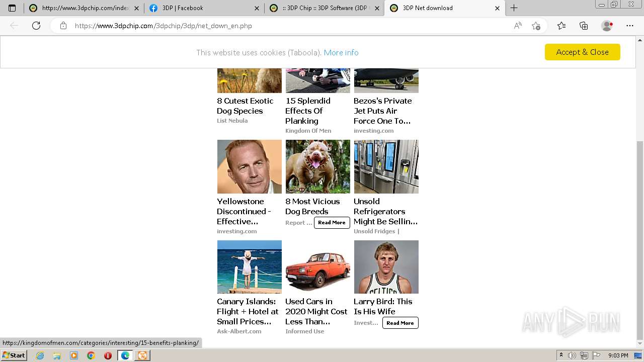
Task: Click the volume speaker tray icon
Action: (x=572, y=355)
